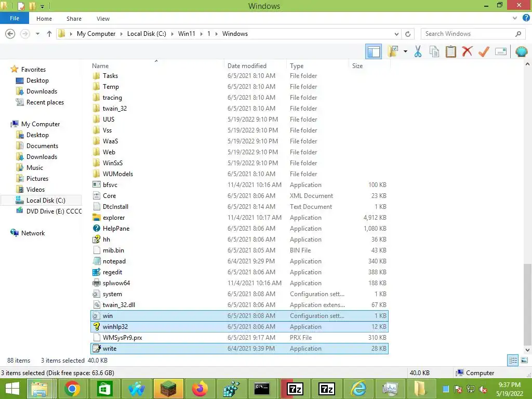532x399 pixels.
Task: Click Win11 in the address breadcrumb
Action: 187,34
